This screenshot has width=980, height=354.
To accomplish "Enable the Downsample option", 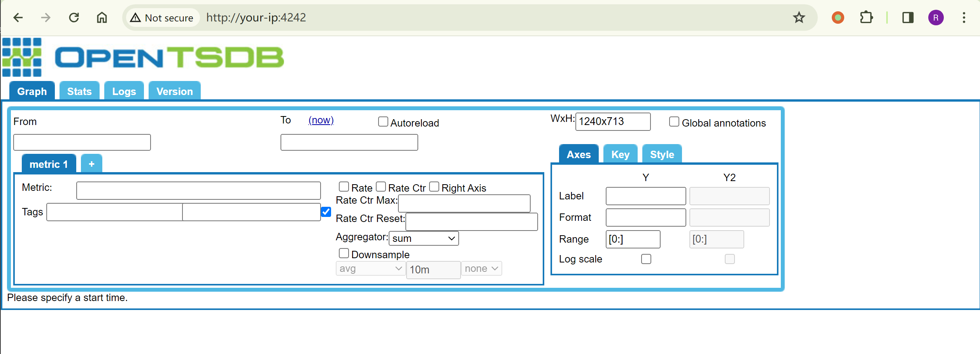I will [344, 254].
